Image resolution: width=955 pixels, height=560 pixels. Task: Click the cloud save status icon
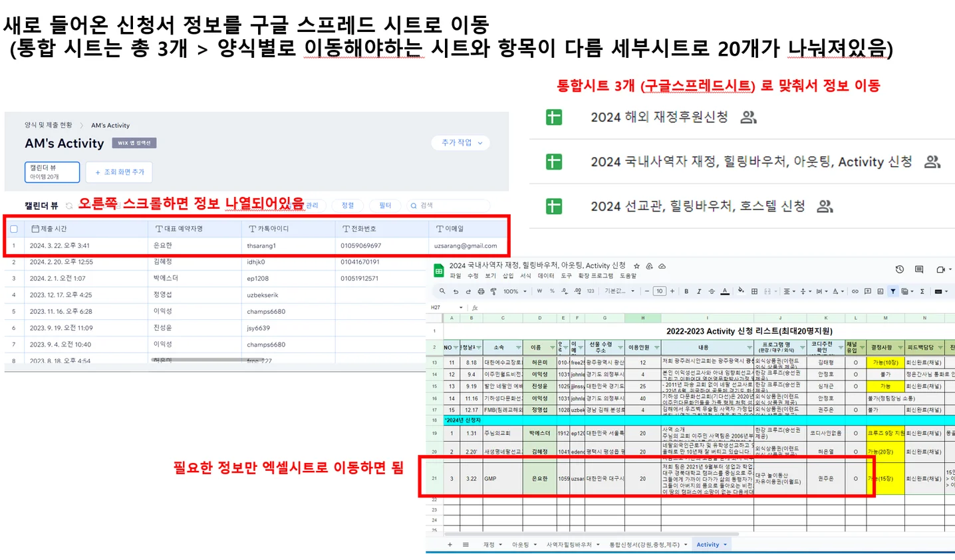coord(662,266)
